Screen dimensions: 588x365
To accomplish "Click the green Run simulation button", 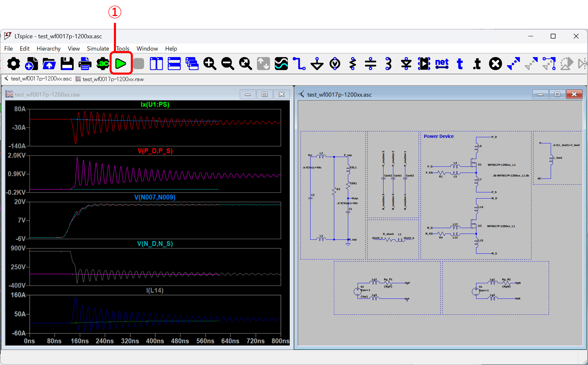I will point(121,64).
